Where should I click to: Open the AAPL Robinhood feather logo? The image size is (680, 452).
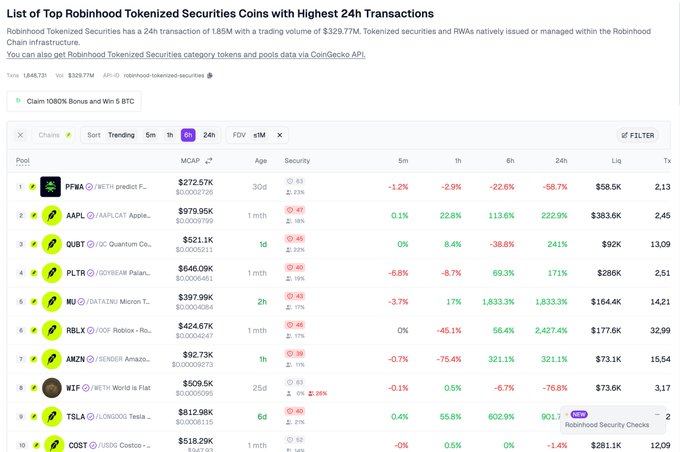(52, 216)
